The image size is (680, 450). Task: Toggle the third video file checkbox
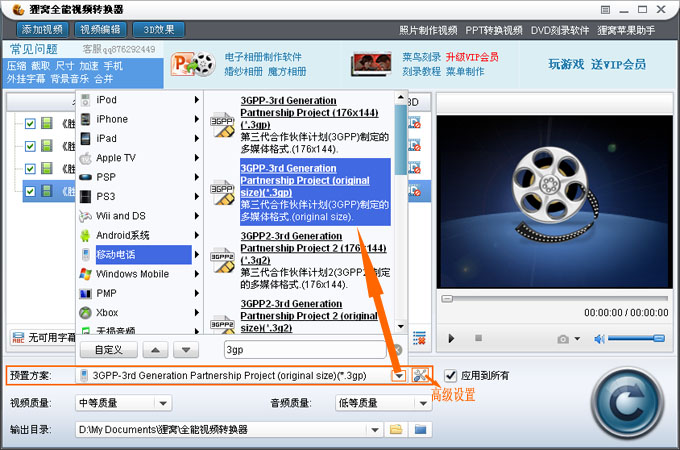pyautogui.click(x=30, y=169)
